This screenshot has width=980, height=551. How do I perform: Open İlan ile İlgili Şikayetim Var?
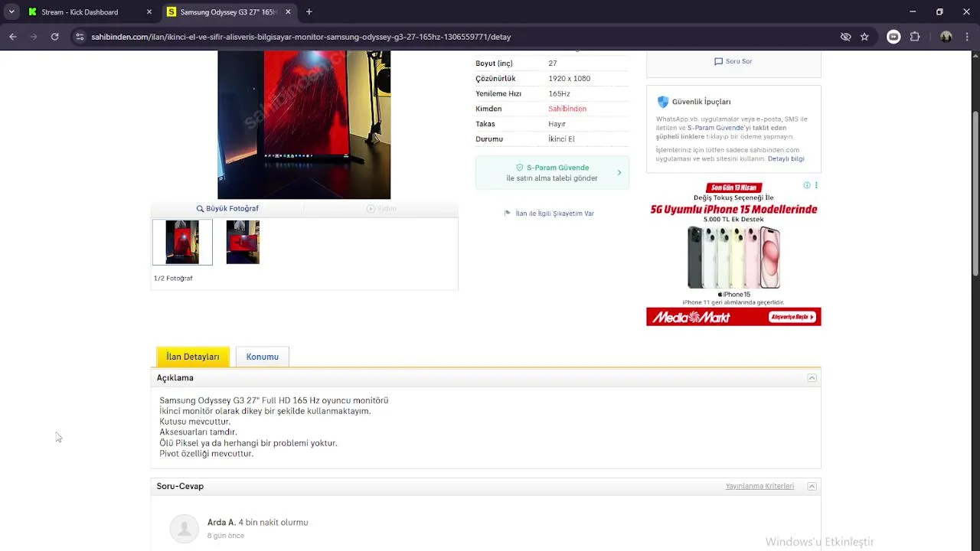[554, 214]
